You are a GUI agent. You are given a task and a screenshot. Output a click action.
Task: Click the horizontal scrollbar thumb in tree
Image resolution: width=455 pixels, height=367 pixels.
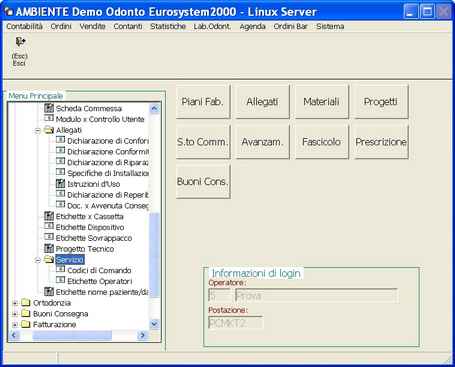click(72, 335)
